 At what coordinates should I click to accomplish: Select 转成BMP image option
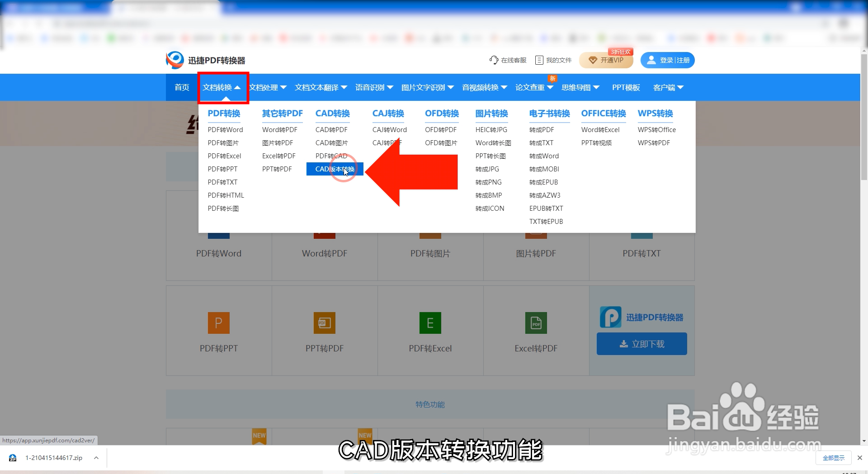[x=489, y=195]
